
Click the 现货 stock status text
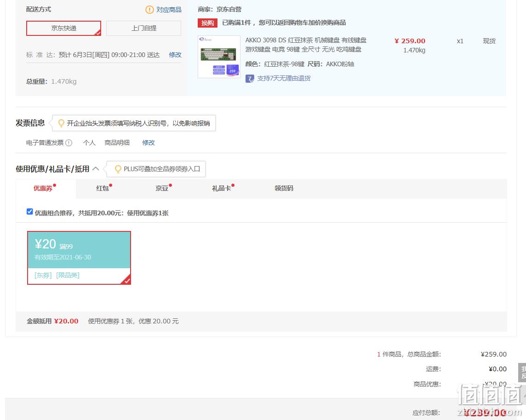[489, 41]
